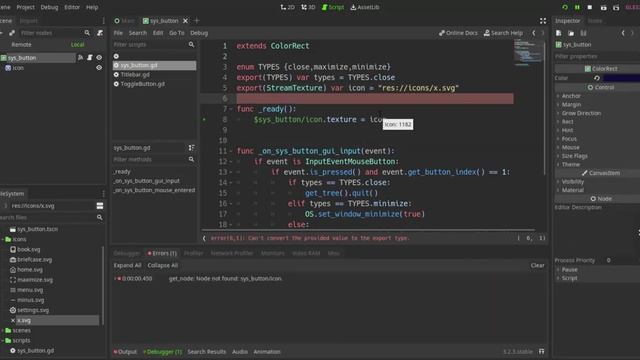
Task: Select sys_button.gd in script list
Action: point(155,65)
